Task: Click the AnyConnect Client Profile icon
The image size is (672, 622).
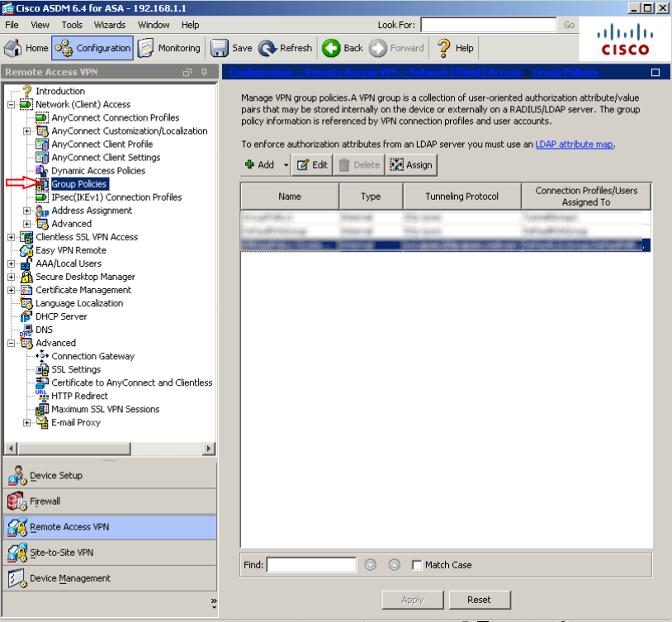Action: [x=42, y=144]
